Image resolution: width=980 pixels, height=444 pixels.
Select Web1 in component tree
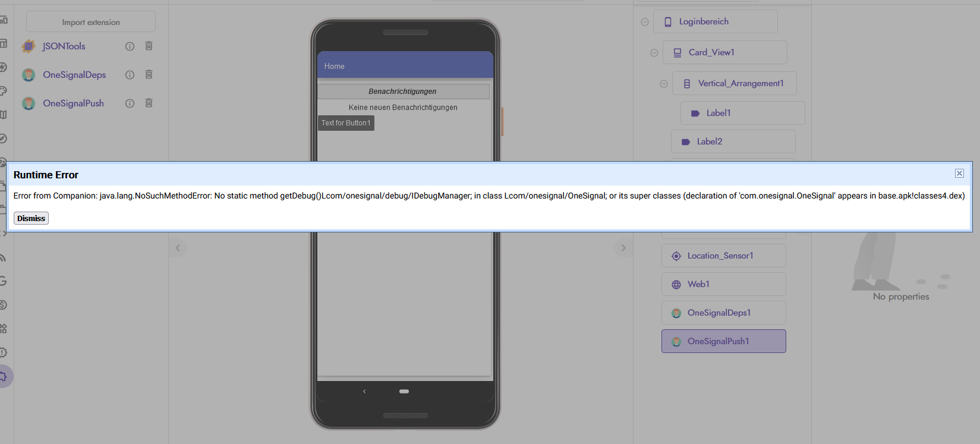click(724, 284)
